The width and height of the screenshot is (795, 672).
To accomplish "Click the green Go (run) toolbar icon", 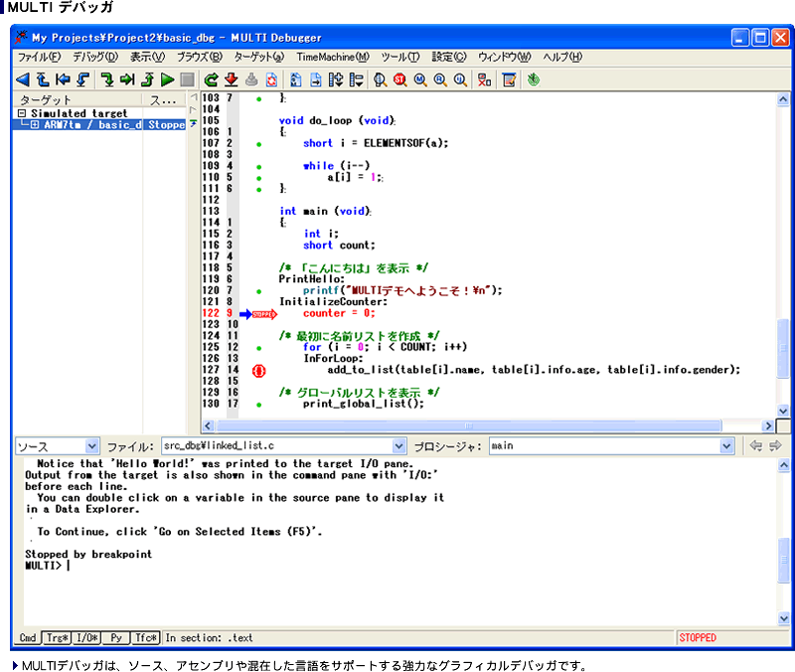I will click(167, 80).
